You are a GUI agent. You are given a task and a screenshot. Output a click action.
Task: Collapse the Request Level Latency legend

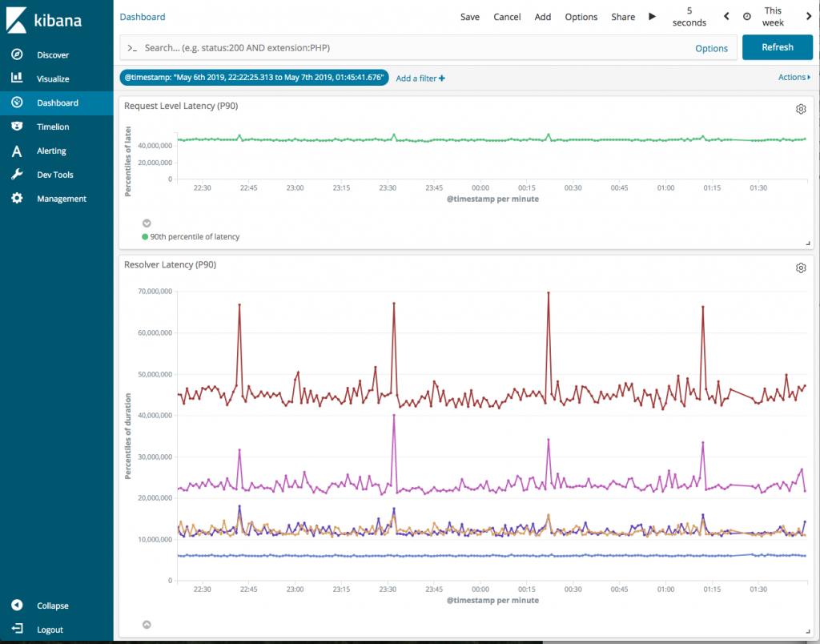click(147, 223)
